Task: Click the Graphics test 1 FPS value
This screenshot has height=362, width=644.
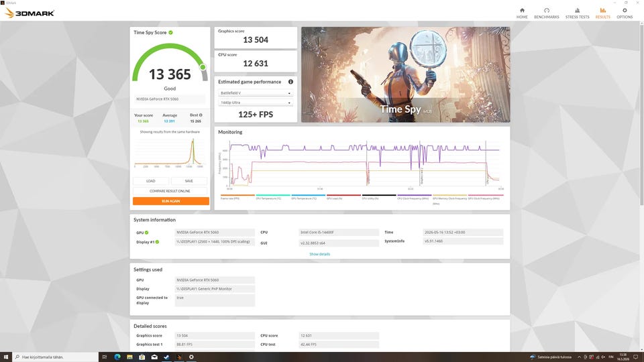Action: (215, 345)
